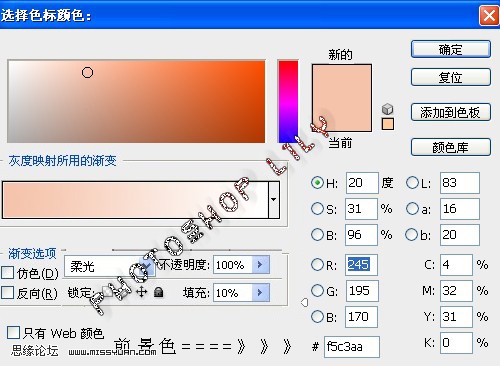Select the H hue radio button
500x366 pixels.
click(317, 183)
